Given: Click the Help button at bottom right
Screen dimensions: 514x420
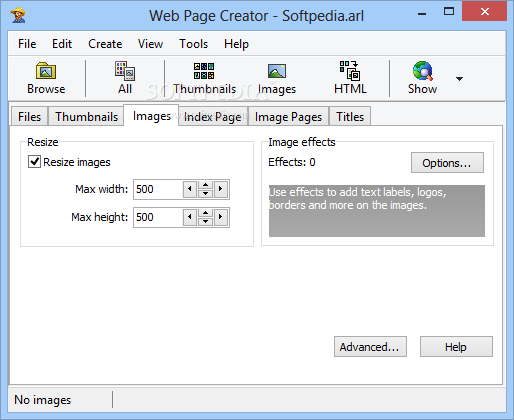Looking at the screenshot, I should point(456,347).
